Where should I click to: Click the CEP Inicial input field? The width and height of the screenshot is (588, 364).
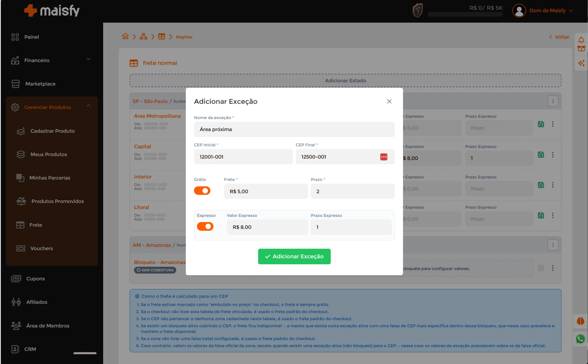pyautogui.click(x=243, y=157)
